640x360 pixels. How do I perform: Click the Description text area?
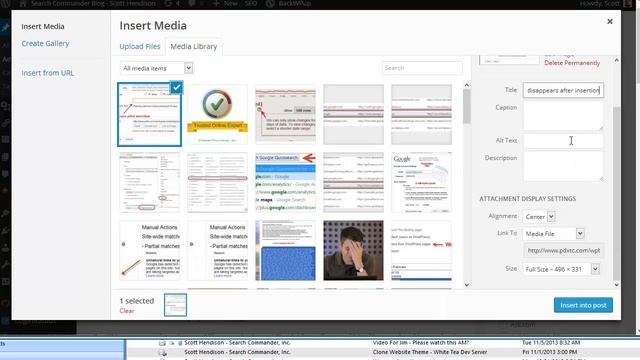pos(563,166)
